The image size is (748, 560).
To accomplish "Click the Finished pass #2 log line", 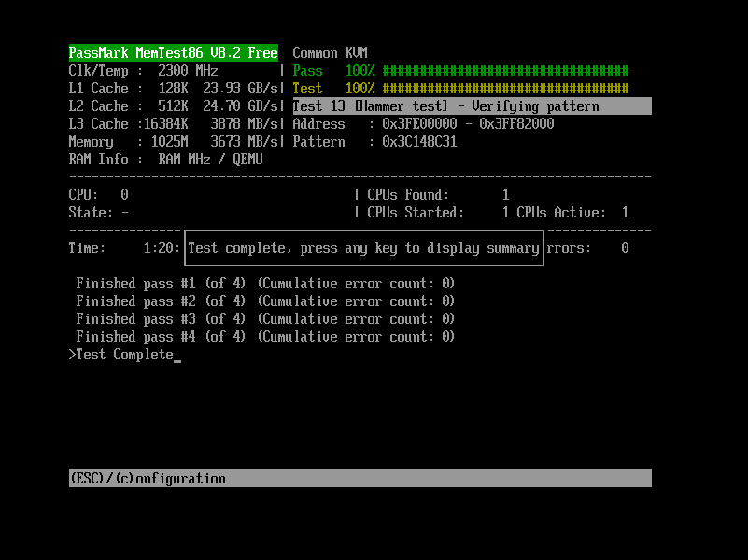I will pyautogui.click(x=265, y=301).
